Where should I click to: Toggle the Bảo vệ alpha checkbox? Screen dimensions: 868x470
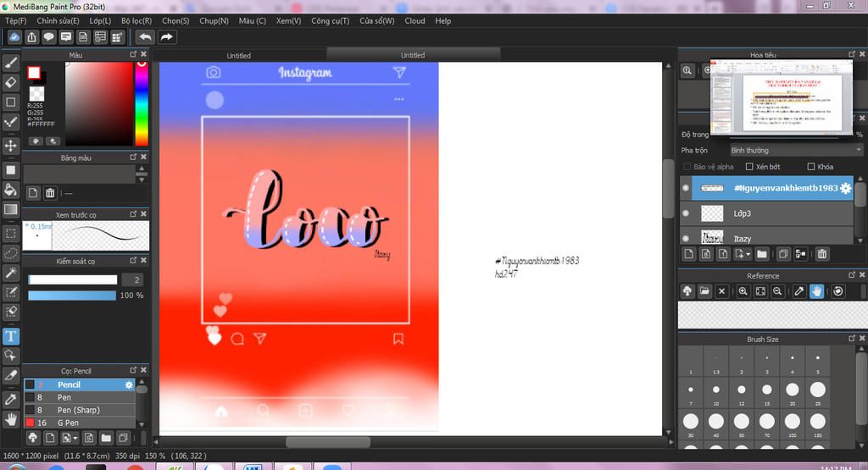pos(687,167)
